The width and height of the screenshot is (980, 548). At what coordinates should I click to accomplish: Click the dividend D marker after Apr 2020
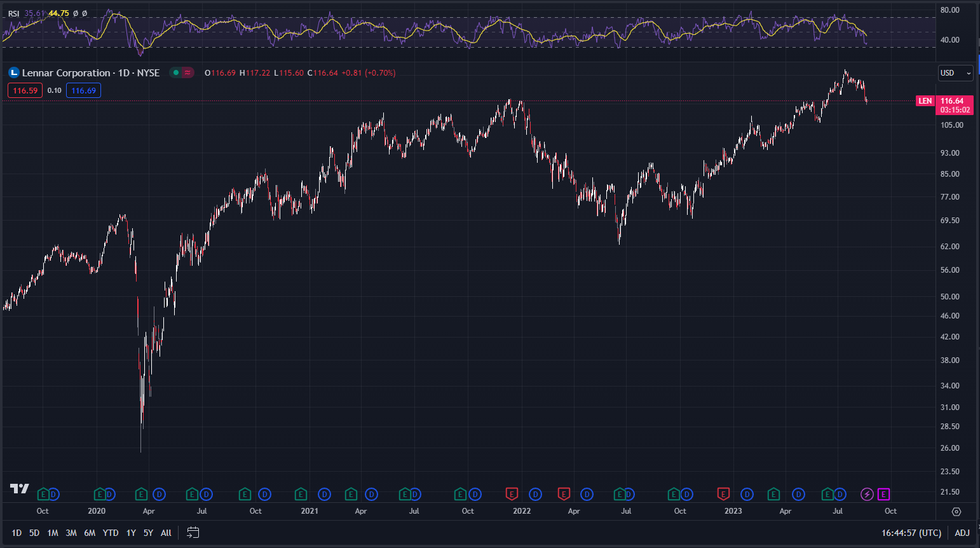click(160, 494)
